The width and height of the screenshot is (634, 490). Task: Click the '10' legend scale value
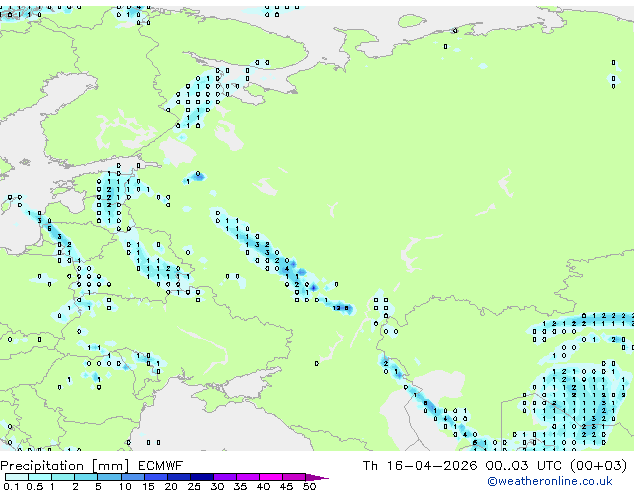(125, 486)
